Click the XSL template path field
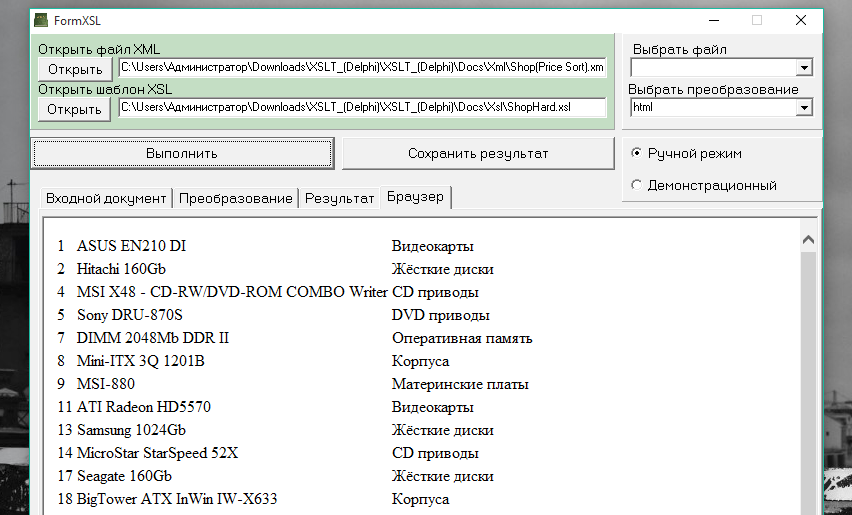The height and width of the screenshot is (515, 852). coord(362,107)
